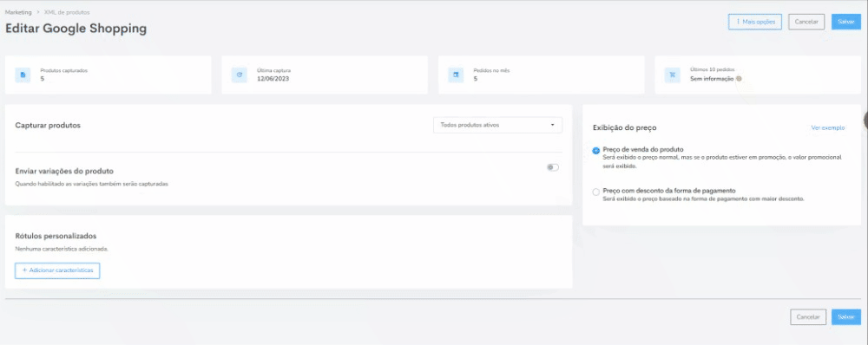Click the Pedidos no mês calendar icon
The image size is (868, 345).
click(456, 75)
